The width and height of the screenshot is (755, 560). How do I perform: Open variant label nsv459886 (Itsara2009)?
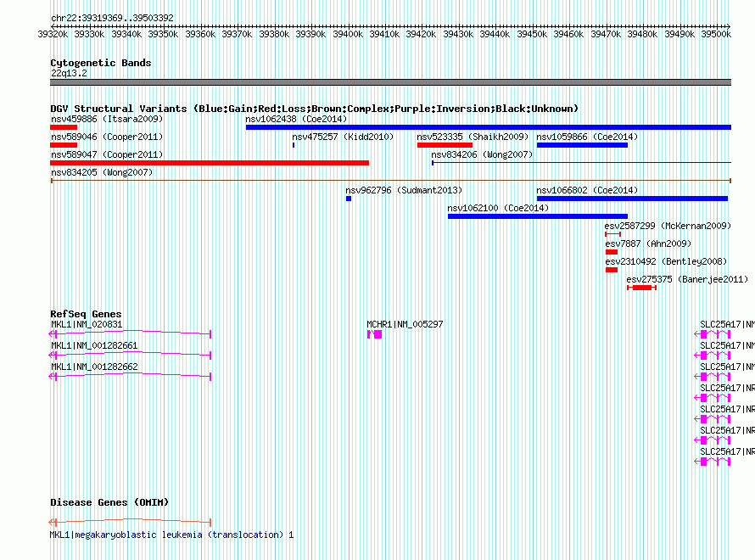point(107,119)
